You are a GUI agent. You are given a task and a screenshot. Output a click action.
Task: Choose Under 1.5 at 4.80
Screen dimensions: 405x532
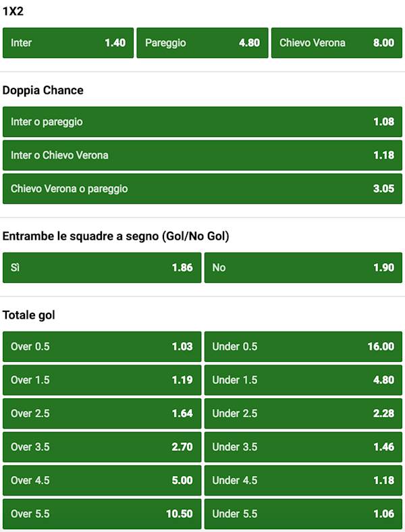point(303,380)
